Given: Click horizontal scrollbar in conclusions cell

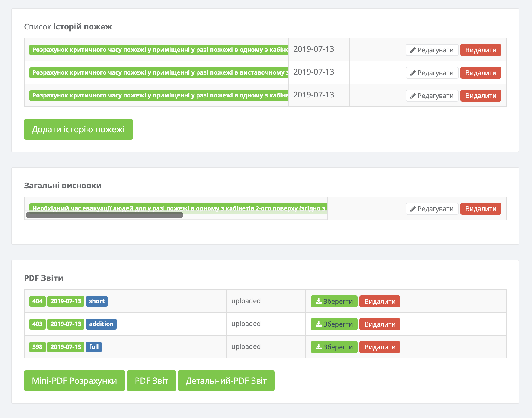Looking at the screenshot, I should [105, 215].
